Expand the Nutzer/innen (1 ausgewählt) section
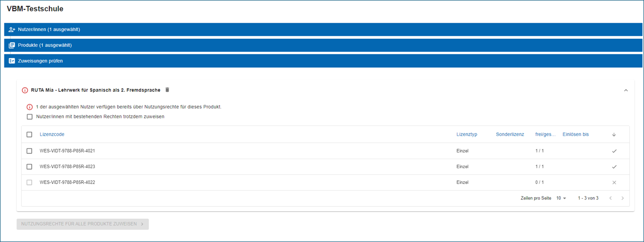Viewport: 644px width, 242px height. click(49, 30)
